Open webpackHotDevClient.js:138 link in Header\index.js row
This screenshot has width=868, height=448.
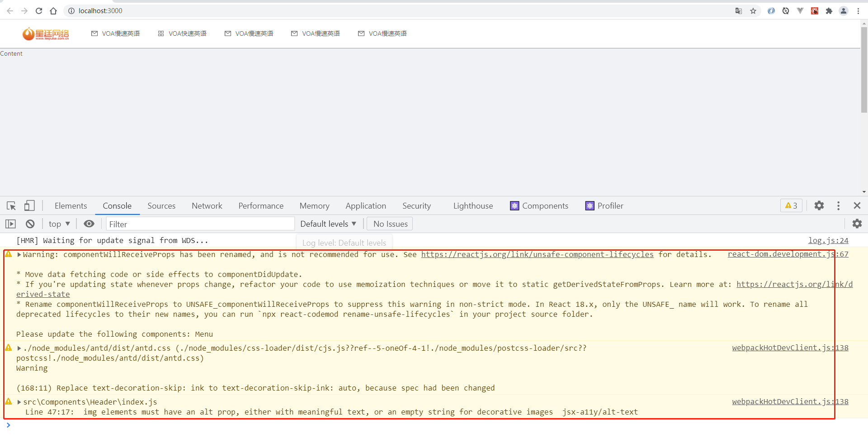790,402
